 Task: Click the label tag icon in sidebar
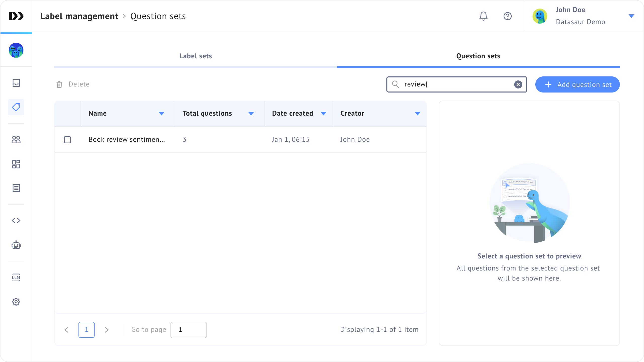click(16, 107)
